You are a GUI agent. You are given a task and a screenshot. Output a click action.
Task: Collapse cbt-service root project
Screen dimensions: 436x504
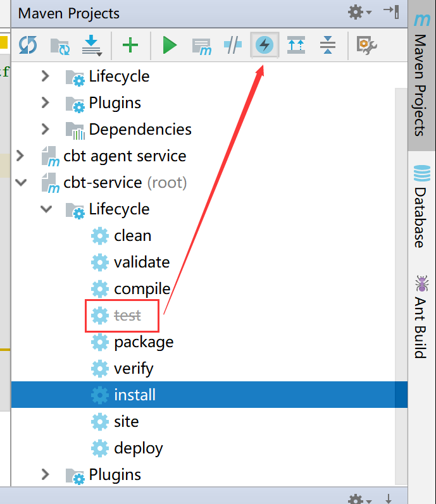(21, 183)
